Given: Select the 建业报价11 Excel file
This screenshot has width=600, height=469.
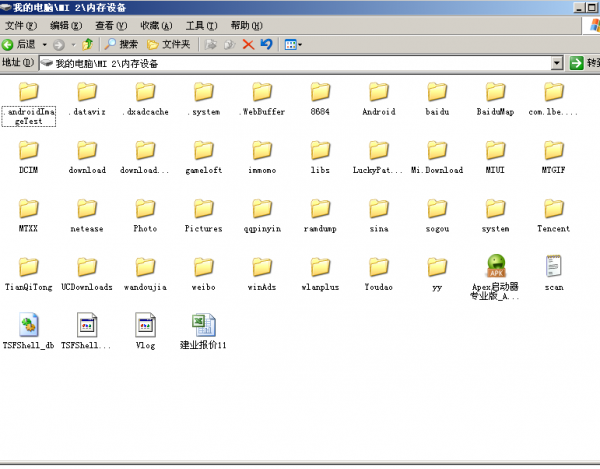Looking at the screenshot, I should 204,326.
